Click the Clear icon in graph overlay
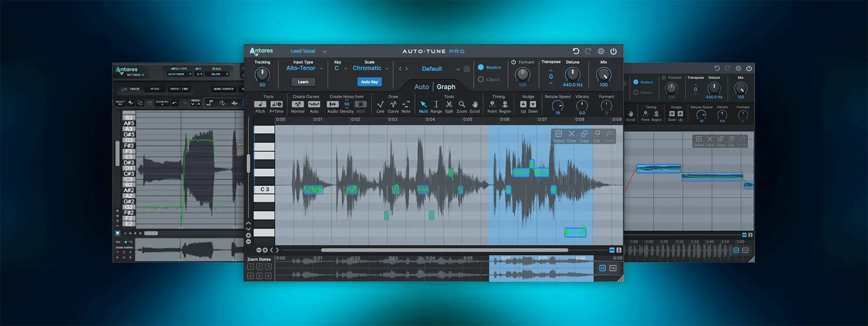The width and height of the screenshot is (868, 326). [x=572, y=134]
